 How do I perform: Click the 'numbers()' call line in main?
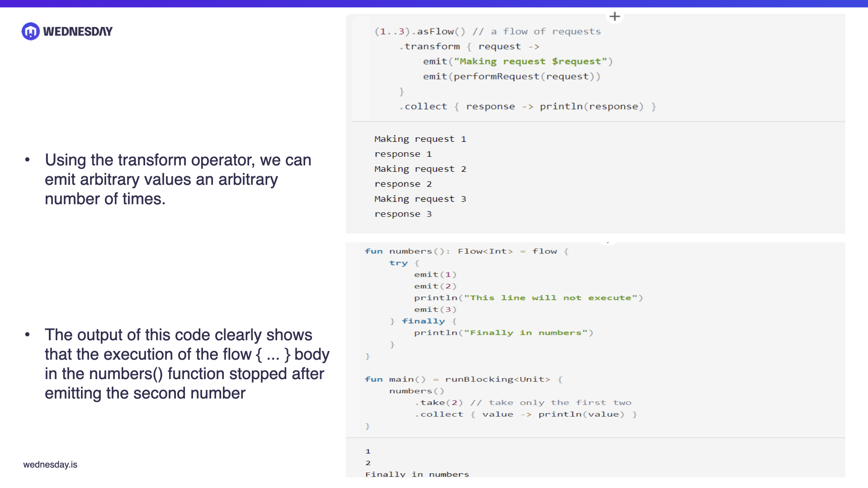pos(417,391)
